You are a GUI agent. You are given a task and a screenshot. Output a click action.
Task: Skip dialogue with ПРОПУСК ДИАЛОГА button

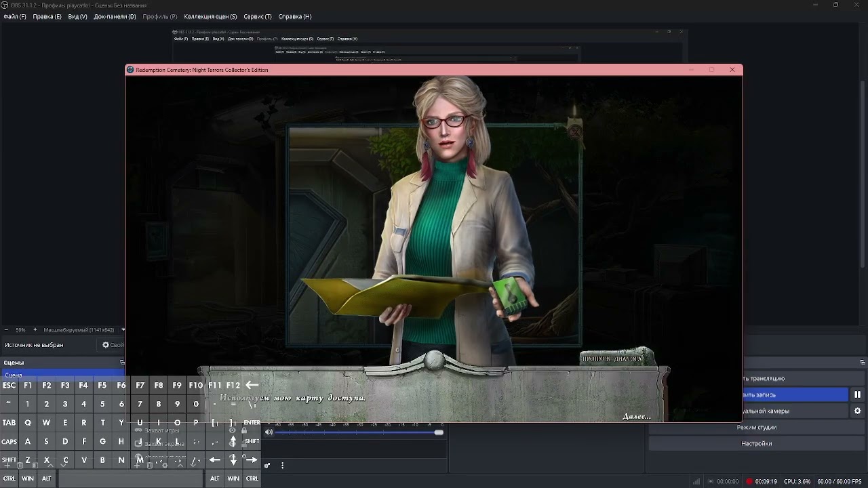pos(616,359)
